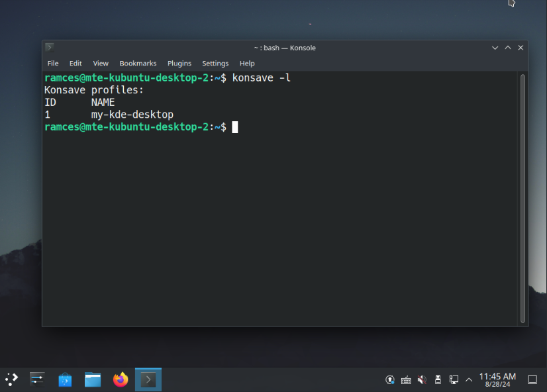The height and width of the screenshot is (392, 547).
Task: Open the Plugins menu in Konsole
Action: (x=179, y=63)
